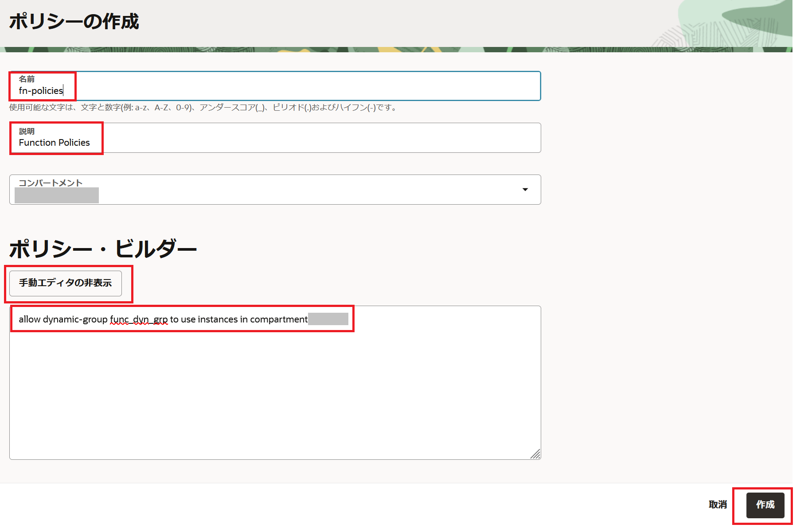Screen dimensions: 800x532
Task: Click the 説明 field label
Action: pos(27,131)
